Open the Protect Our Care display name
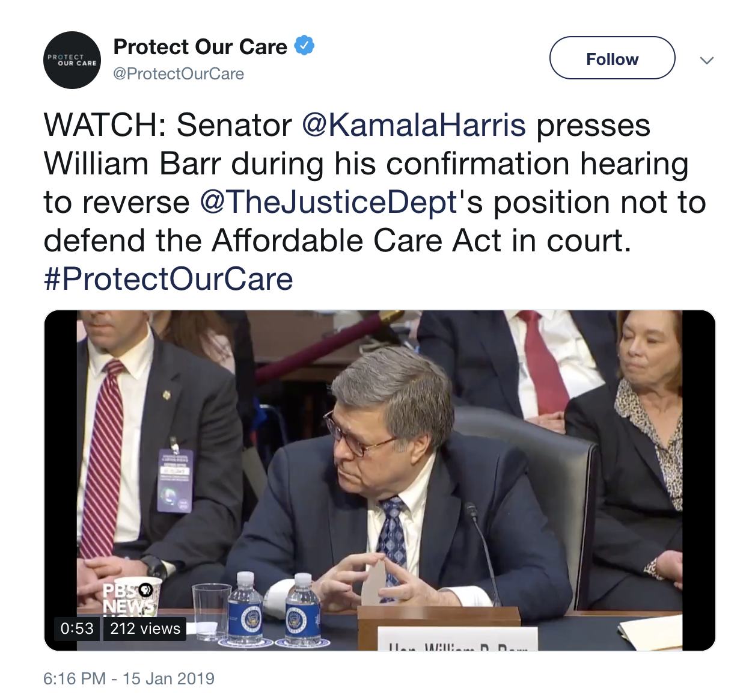Viewport: 755px width, 700px height. 200,46
